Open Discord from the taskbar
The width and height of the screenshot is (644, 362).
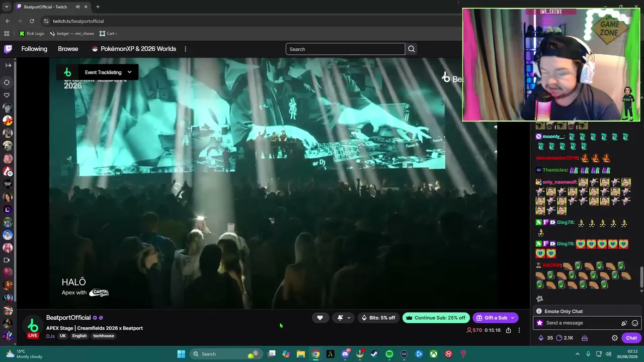(x=345, y=354)
